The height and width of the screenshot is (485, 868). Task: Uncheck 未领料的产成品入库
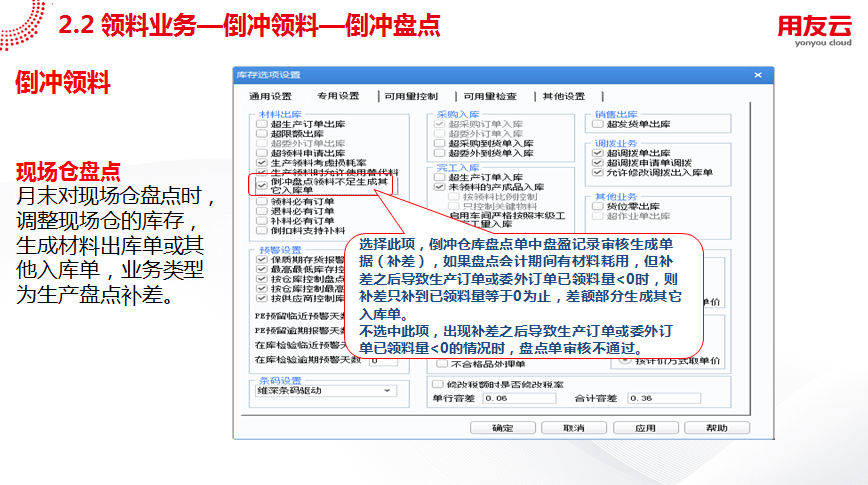tap(440, 187)
